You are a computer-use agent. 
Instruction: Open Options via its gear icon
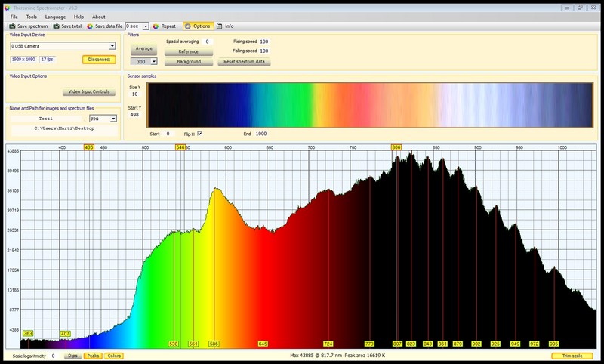point(187,26)
